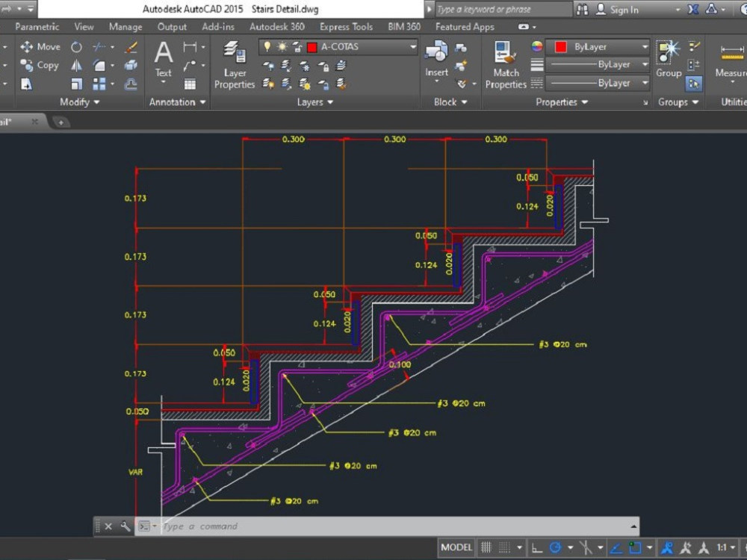Activate the Mirror tool in Modify panel
This screenshot has width=747, height=560.
[x=77, y=65]
